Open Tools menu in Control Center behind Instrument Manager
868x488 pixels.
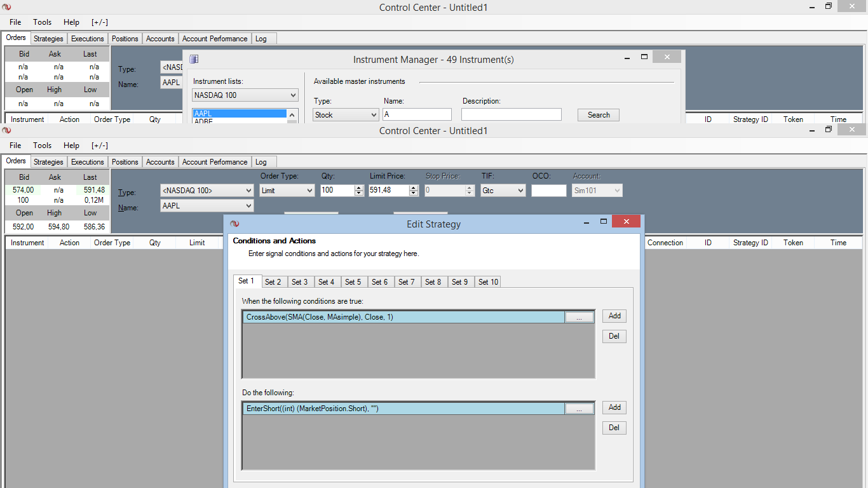point(43,22)
